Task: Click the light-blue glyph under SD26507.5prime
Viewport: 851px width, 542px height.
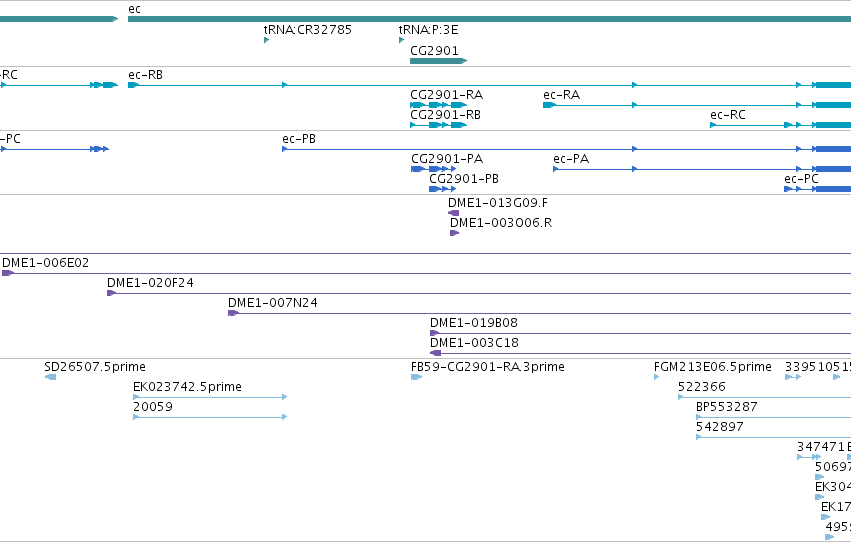Action: pyautogui.click(x=50, y=377)
